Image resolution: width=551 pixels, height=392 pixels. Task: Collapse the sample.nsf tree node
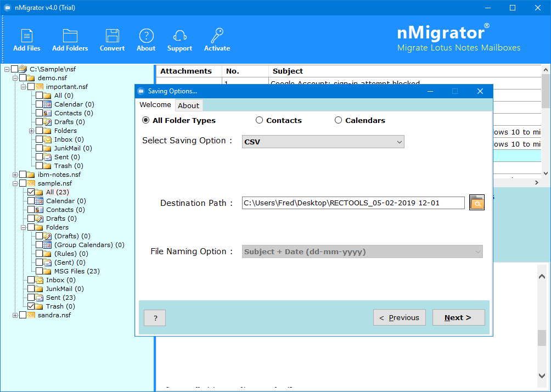coord(15,183)
